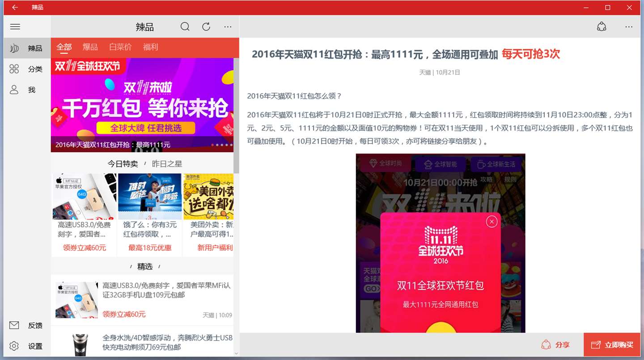The height and width of the screenshot is (360, 644).
Task: Click 领券立减60元 in the 精选 list item
Action: coord(124,314)
